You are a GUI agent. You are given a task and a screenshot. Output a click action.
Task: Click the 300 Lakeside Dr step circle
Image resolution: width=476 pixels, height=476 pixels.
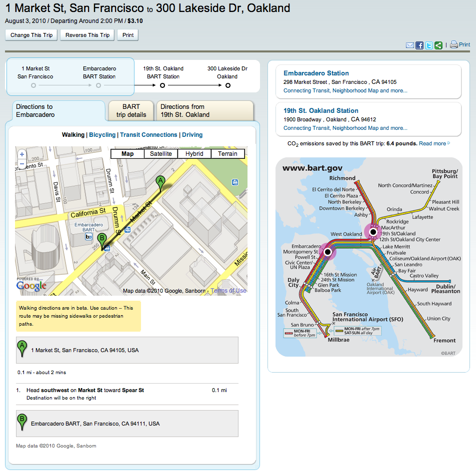coord(228,85)
